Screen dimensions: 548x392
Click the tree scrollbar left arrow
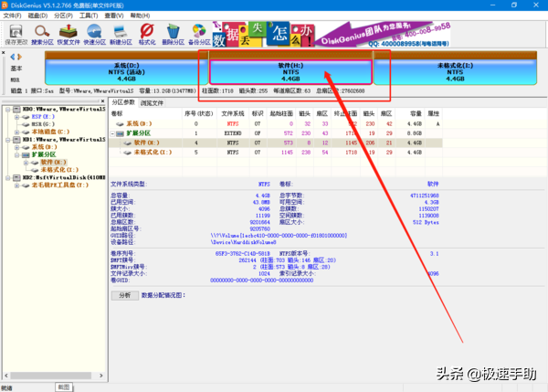point(6,376)
